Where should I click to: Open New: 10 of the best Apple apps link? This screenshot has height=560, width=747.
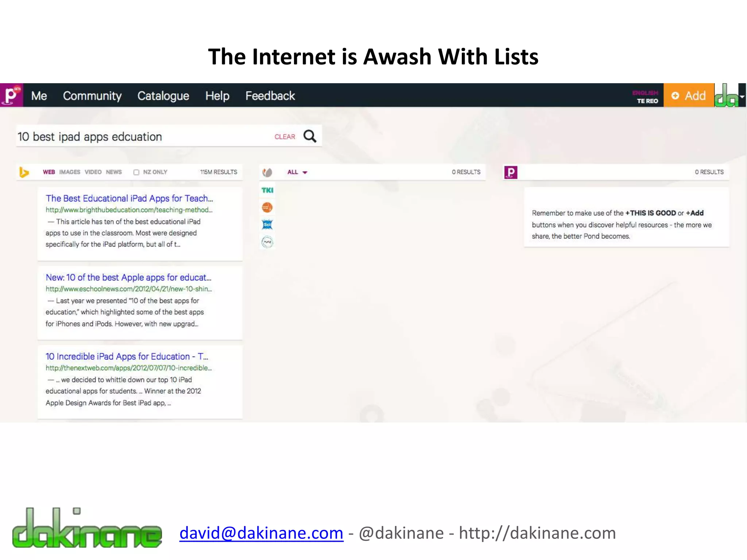128,277
